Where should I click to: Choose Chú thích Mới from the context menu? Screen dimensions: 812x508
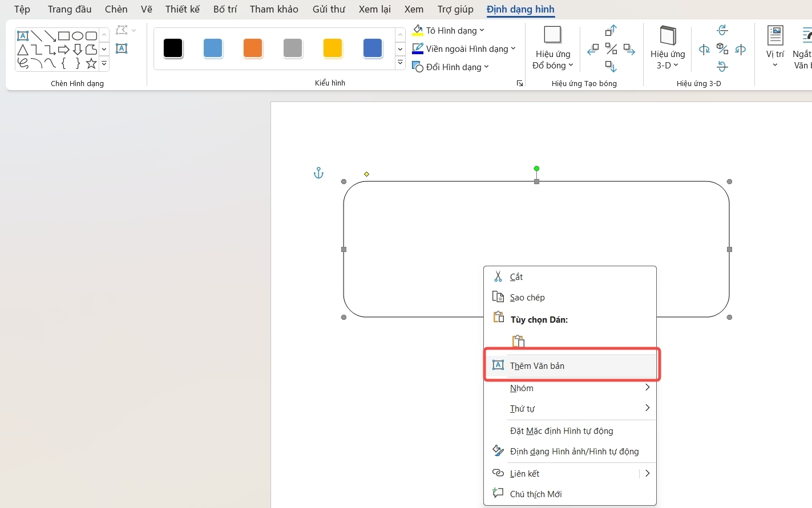pos(570,494)
